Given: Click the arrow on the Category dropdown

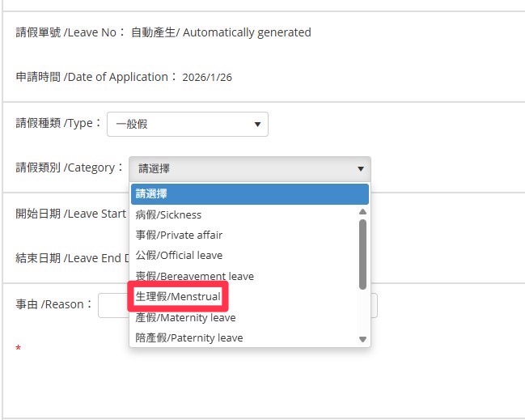Looking at the screenshot, I should 360,168.
